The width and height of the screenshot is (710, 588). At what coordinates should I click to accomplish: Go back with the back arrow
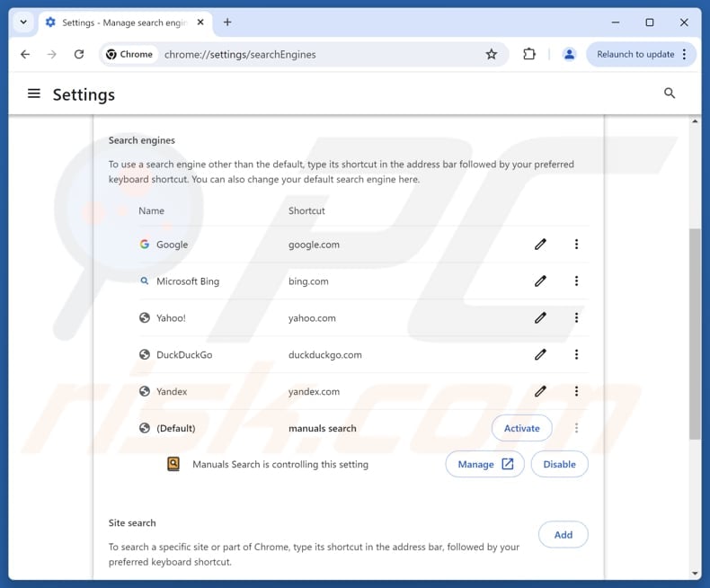tap(25, 54)
